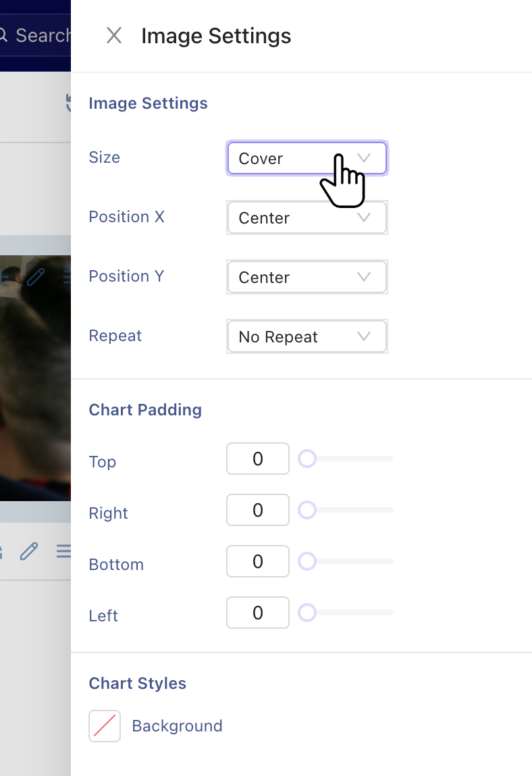The image size is (532, 776).
Task: Click the Background label under Chart Styles
Action: pos(177,725)
